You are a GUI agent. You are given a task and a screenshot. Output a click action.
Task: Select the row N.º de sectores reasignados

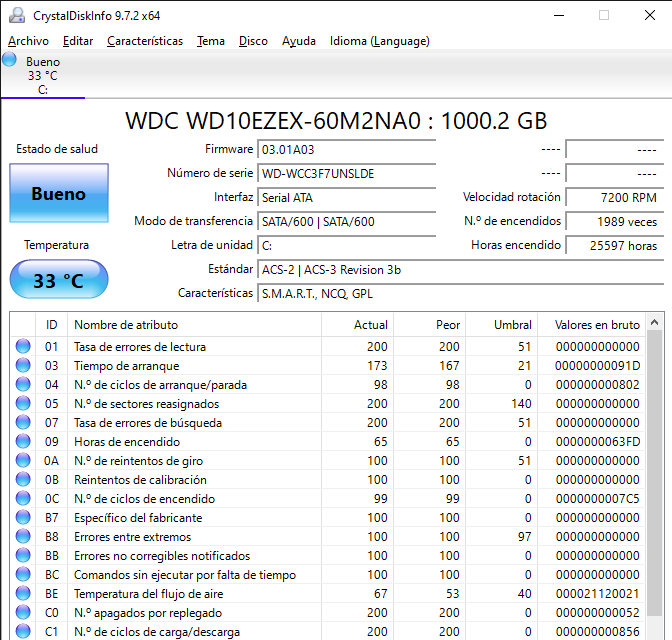(x=328, y=403)
